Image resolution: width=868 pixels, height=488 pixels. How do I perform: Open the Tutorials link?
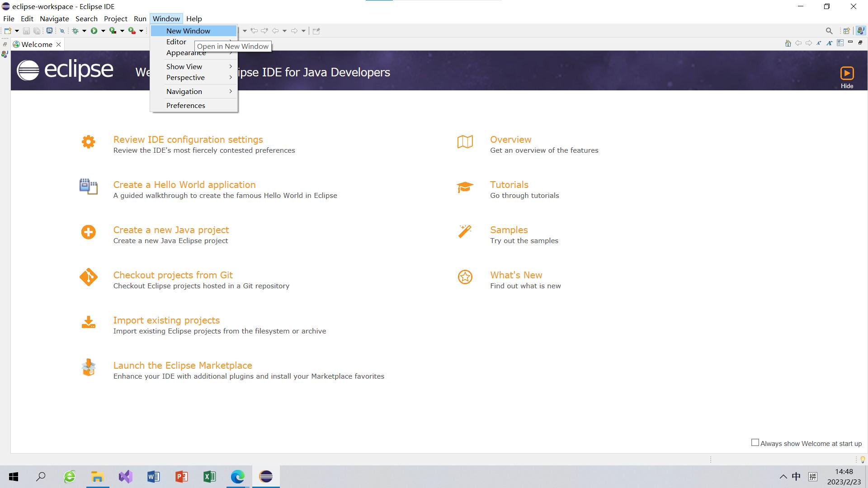(x=509, y=185)
